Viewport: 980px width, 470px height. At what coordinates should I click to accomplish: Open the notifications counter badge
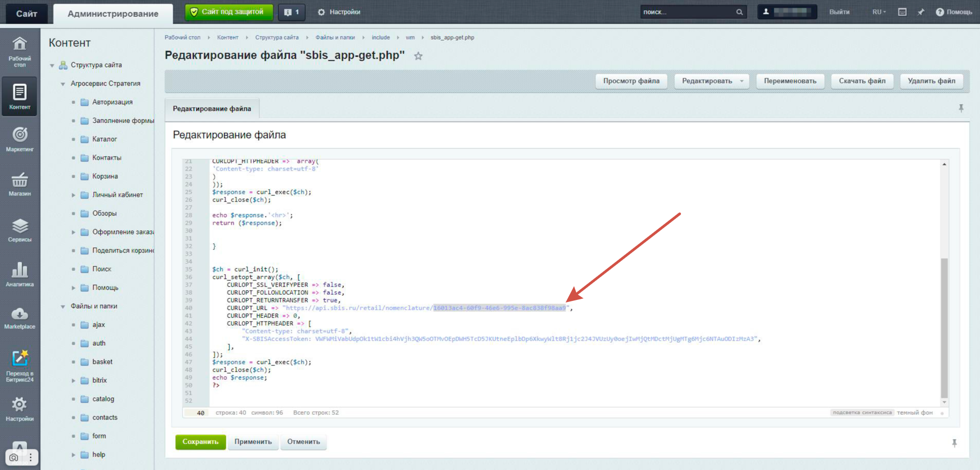(x=292, y=12)
